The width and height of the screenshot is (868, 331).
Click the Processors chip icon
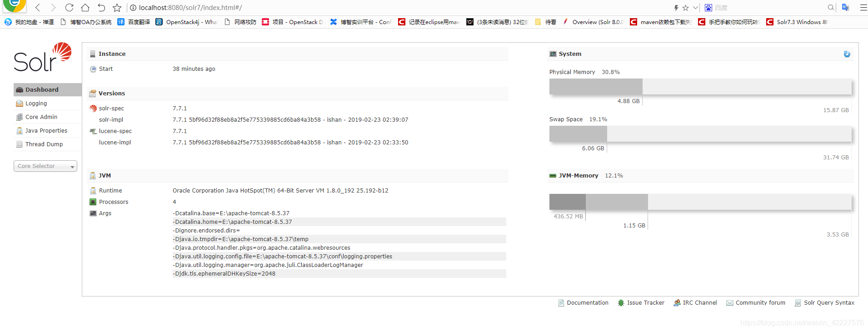click(x=93, y=202)
